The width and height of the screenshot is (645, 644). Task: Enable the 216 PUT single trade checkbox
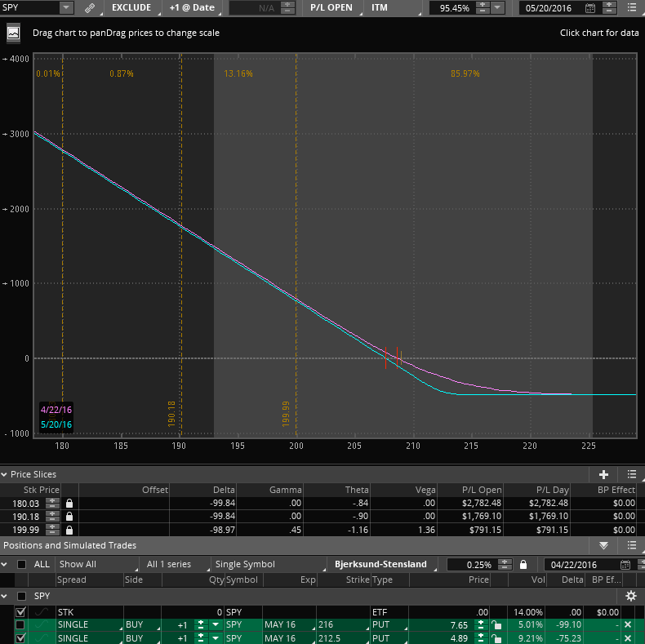[x=20, y=624]
